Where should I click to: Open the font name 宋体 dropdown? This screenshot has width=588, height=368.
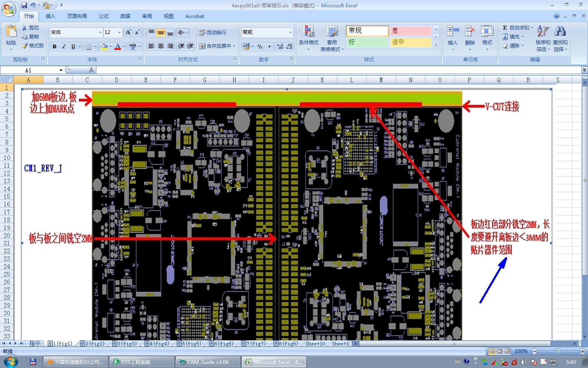coord(100,32)
